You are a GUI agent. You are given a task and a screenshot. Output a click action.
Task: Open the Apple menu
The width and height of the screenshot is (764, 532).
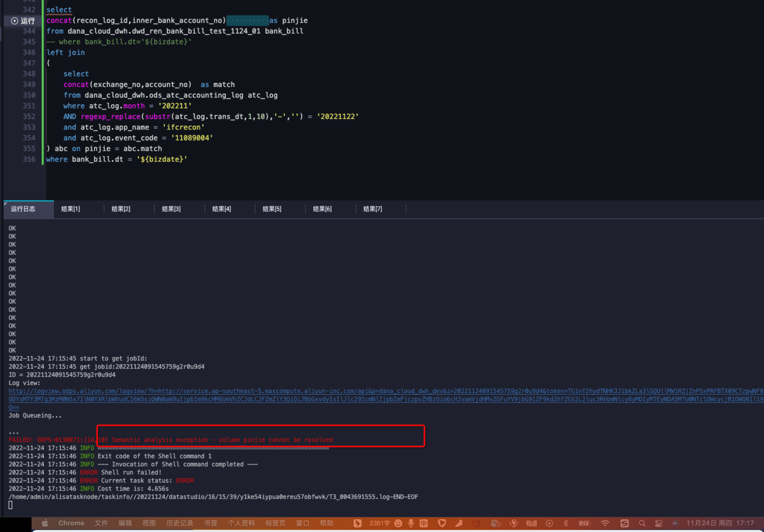coord(45,523)
